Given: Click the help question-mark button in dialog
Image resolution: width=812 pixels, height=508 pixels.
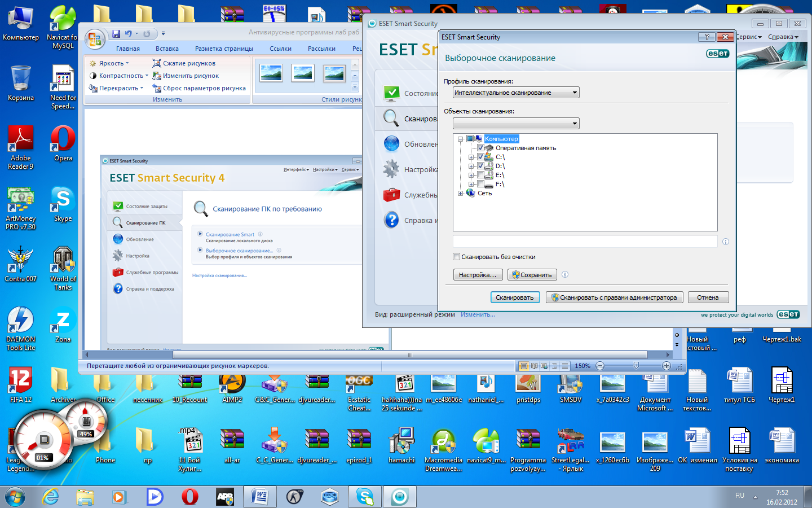Looking at the screenshot, I should point(707,37).
